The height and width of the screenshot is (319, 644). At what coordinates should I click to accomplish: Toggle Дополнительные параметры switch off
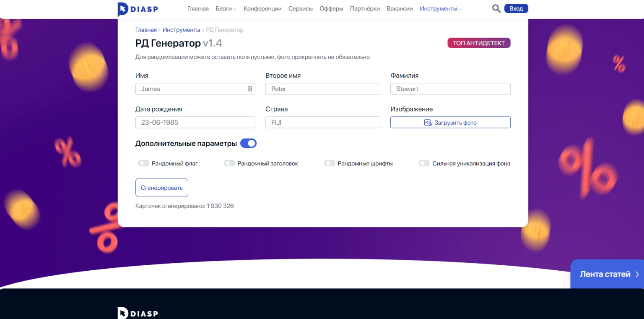[x=248, y=143]
